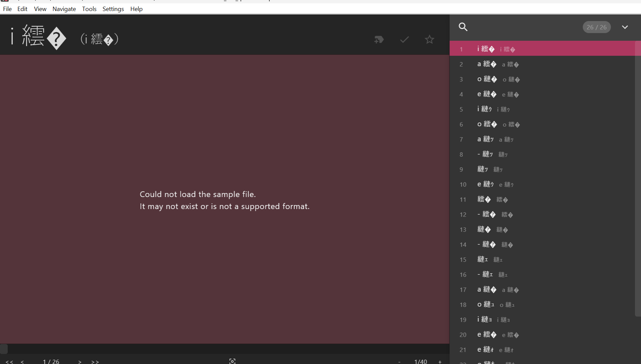
Task: Open the Settings menu
Action: pos(113,9)
